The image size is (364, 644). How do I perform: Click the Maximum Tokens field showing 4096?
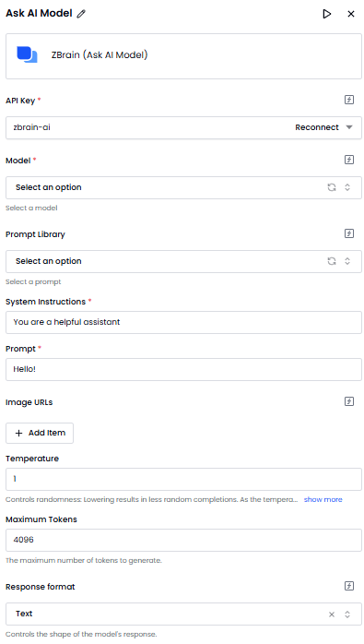click(x=183, y=540)
